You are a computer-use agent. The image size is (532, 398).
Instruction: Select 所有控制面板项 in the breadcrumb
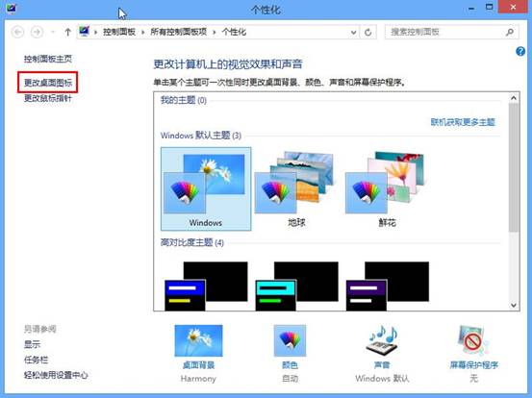point(179,33)
